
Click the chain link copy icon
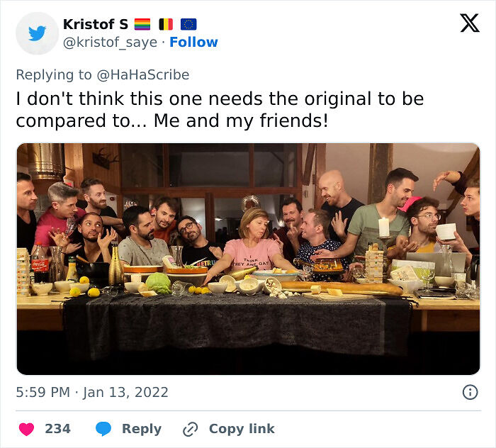click(x=190, y=429)
